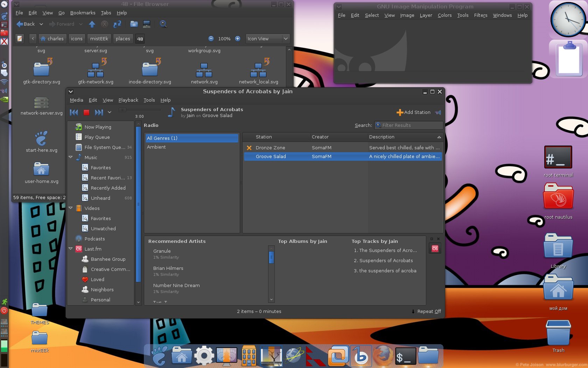The width and height of the screenshot is (588, 368).
Task: Click the volume speaker icon in Banshee
Action: coord(438,113)
